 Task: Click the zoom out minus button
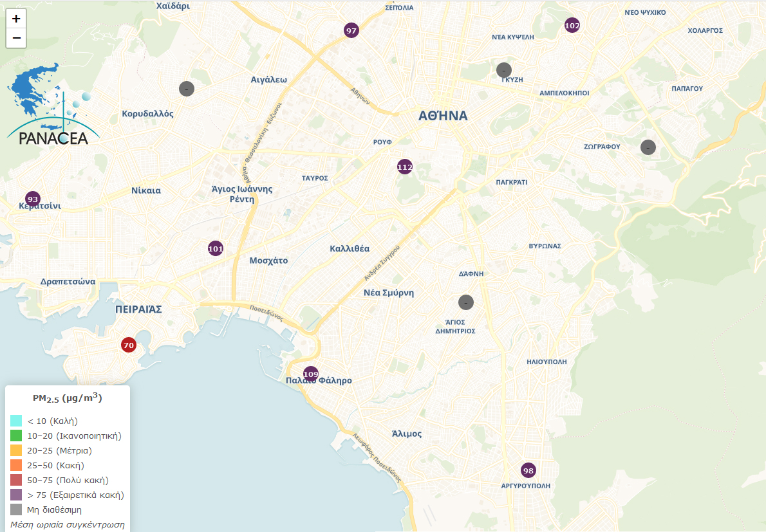click(16, 38)
